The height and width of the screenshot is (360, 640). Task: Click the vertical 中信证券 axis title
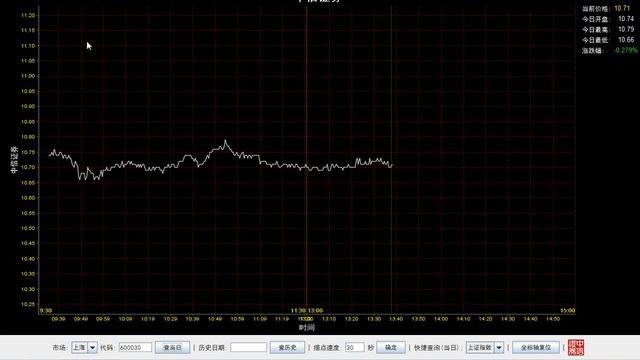pyautogui.click(x=14, y=160)
